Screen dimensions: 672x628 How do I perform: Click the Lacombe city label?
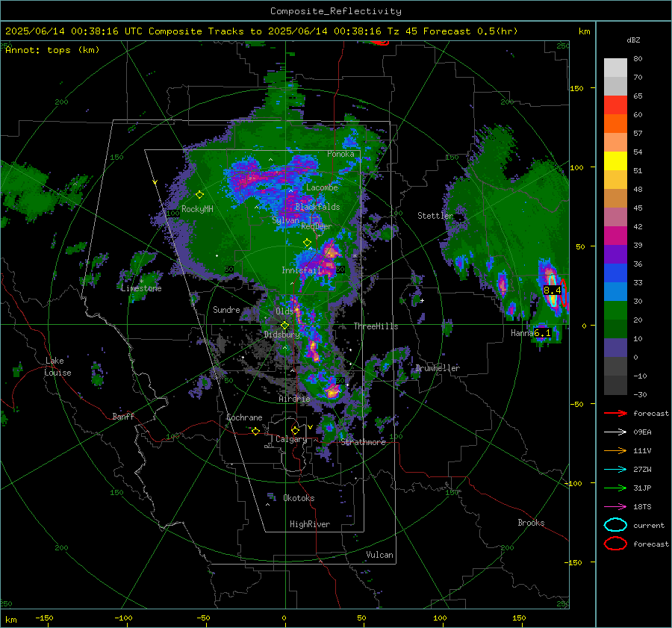[x=322, y=187]
